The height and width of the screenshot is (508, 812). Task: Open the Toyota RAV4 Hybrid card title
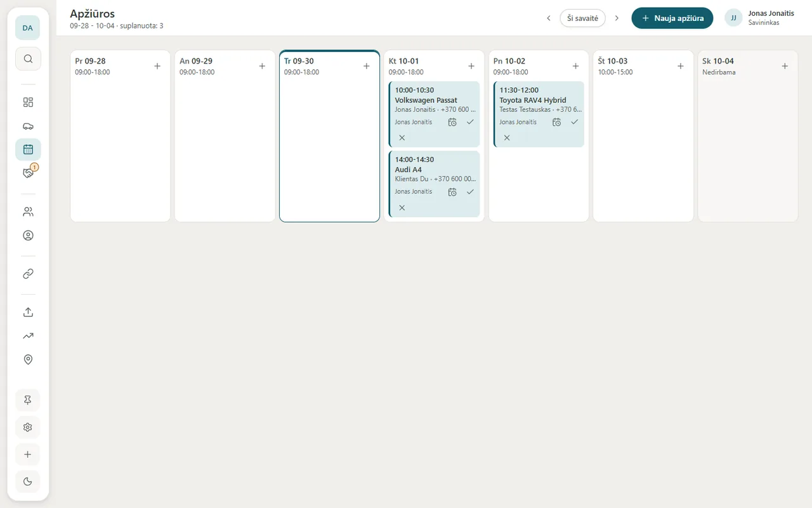[533, 100]
